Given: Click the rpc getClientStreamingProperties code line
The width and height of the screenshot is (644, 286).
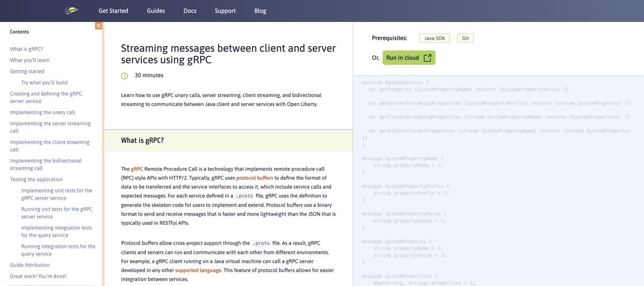Looking at the screenshot, I should pos(499,117).
